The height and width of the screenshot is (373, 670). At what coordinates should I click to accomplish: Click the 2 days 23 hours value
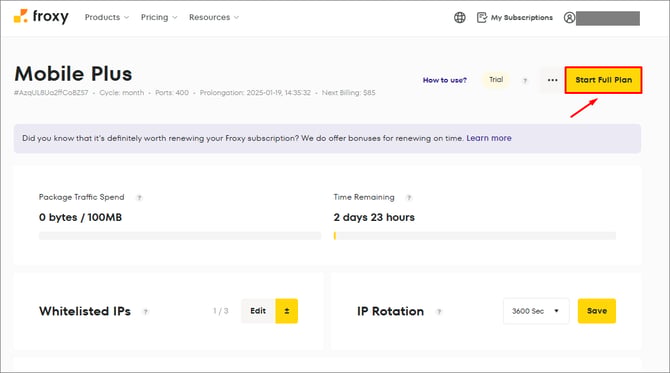coord(374,217)
